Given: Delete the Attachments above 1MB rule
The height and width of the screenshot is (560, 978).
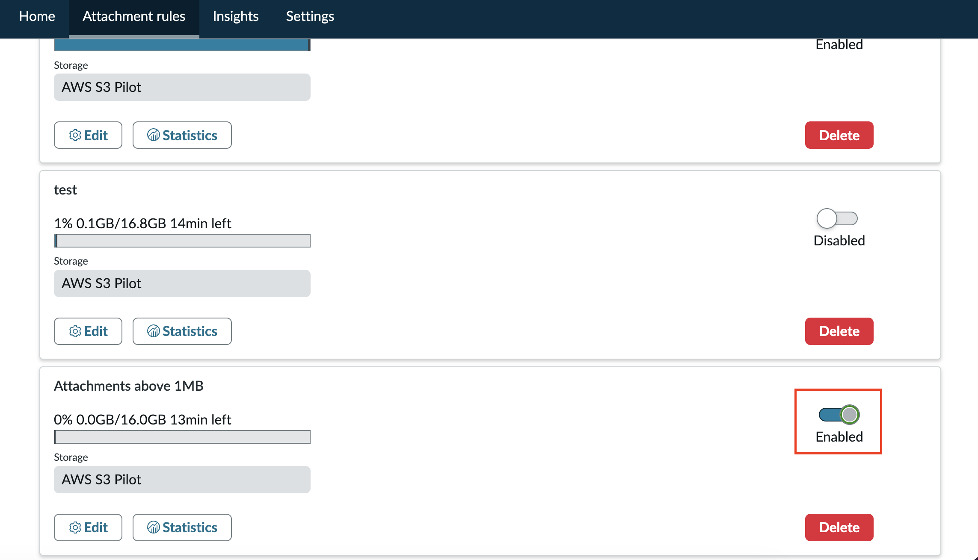Looking at the screenshot, I should point(839,528).
